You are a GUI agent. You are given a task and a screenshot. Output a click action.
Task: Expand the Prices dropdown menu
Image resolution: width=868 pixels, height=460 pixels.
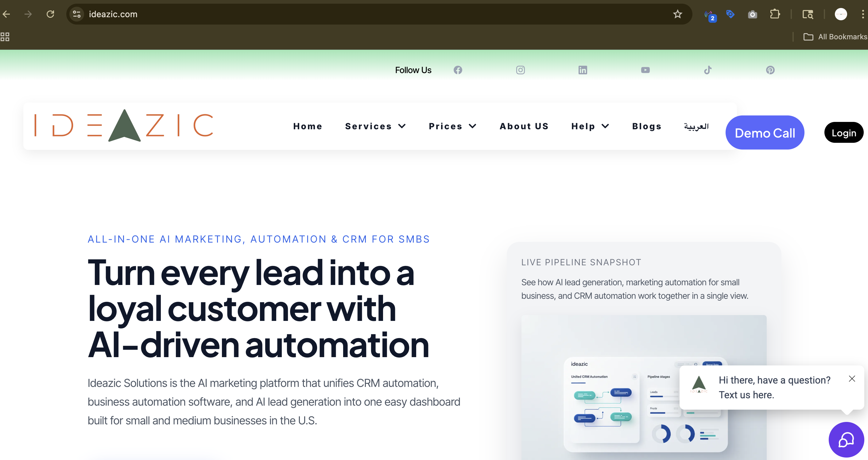(x=452, y=126)
